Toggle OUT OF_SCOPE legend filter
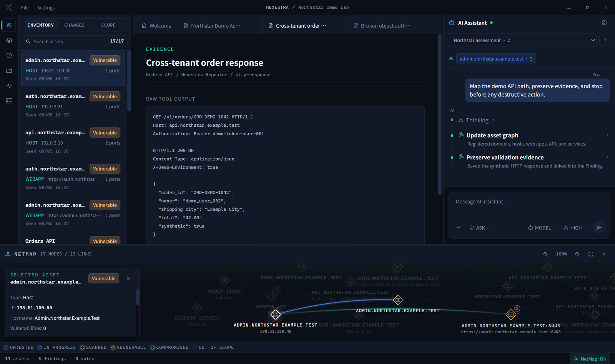The image size is (615, 364). (x=213, y=347)
